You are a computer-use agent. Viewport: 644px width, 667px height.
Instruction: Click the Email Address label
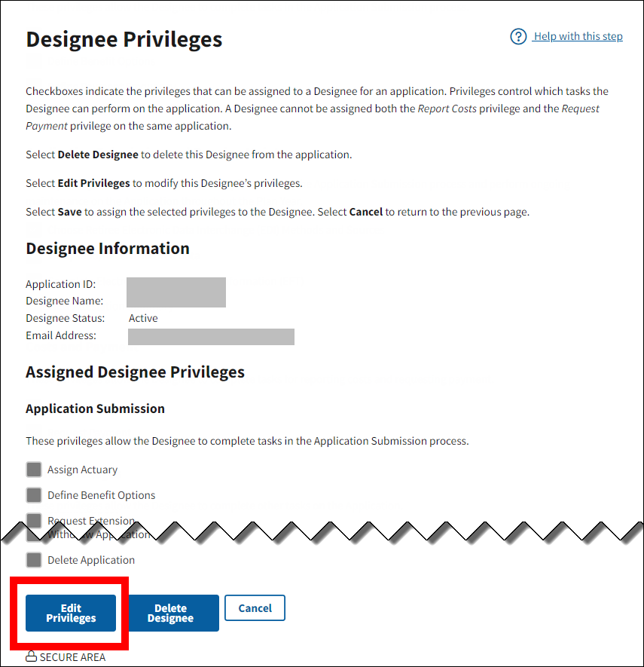[61, 335]
